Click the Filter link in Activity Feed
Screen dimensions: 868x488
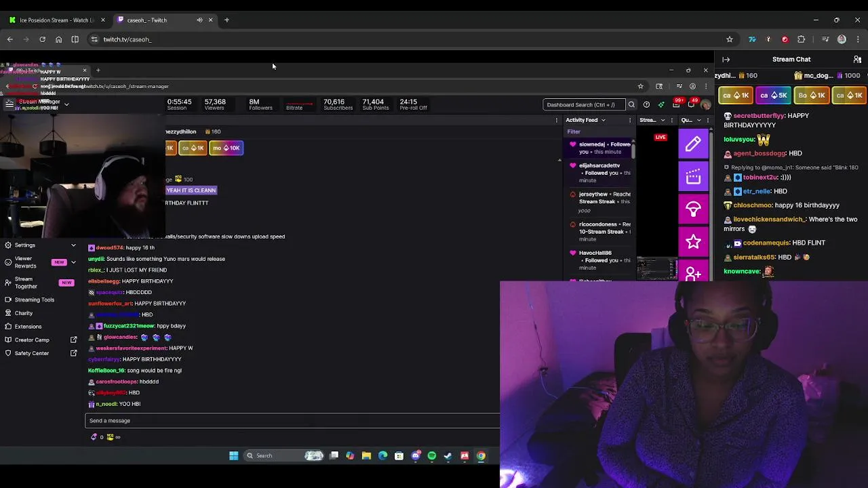click(574, 131)
